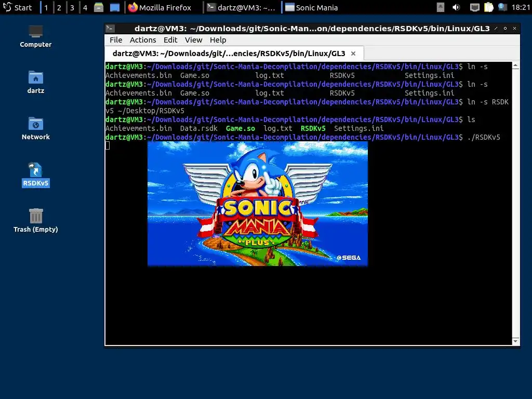Switch to workspace 3
Viewport: 532px width, 399px height.
pyautogui.click(x=72, y=7)
